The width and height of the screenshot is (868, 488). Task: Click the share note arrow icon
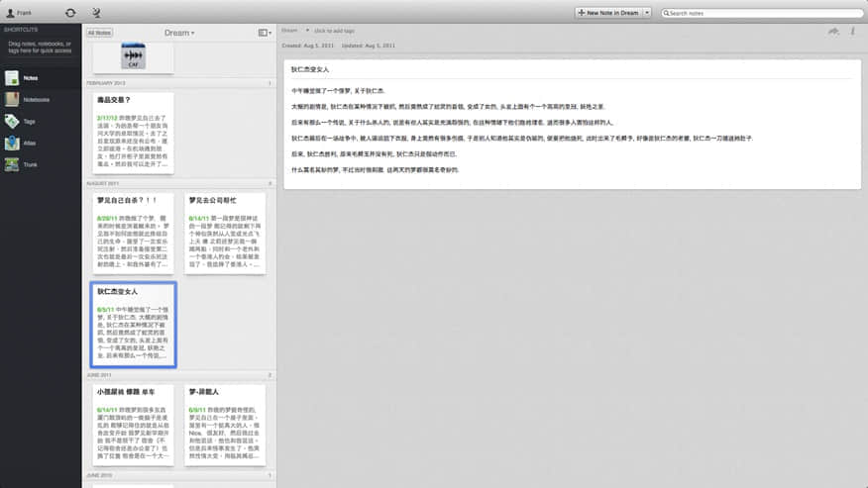833,31
